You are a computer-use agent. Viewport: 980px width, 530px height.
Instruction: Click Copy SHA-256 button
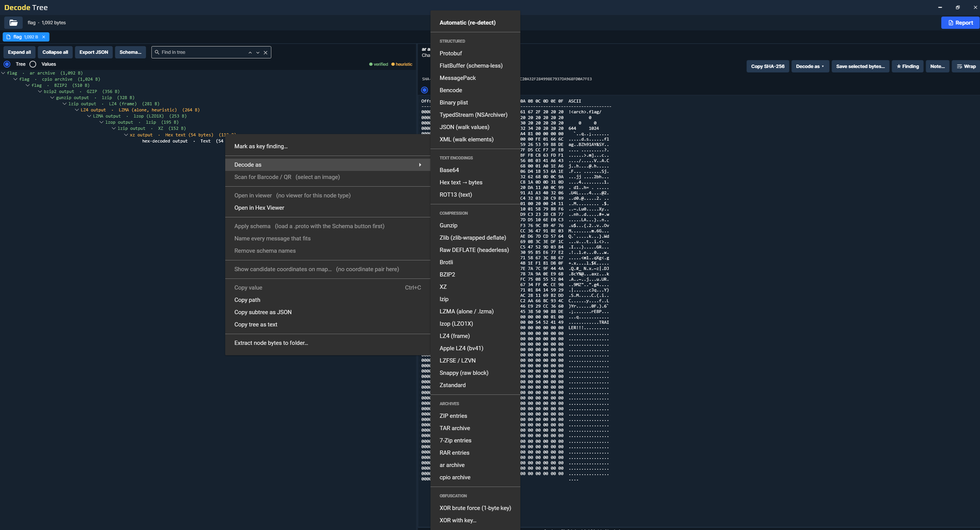pos(767,66)
